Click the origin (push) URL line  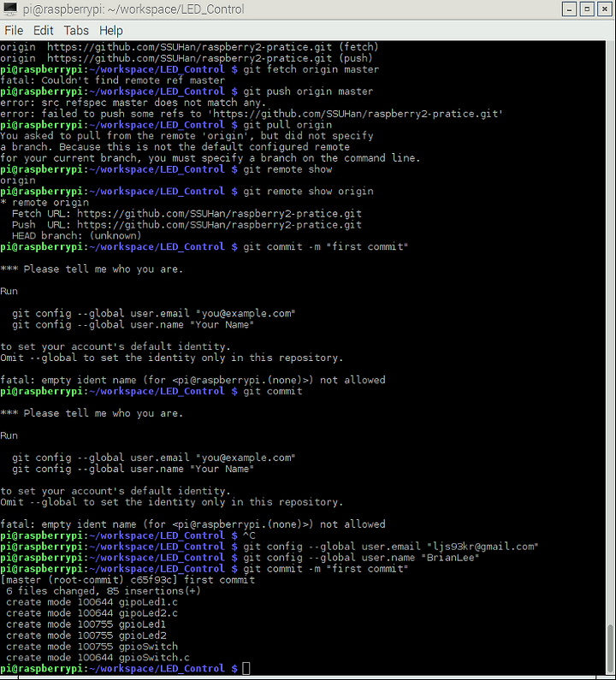pos(187,58)
